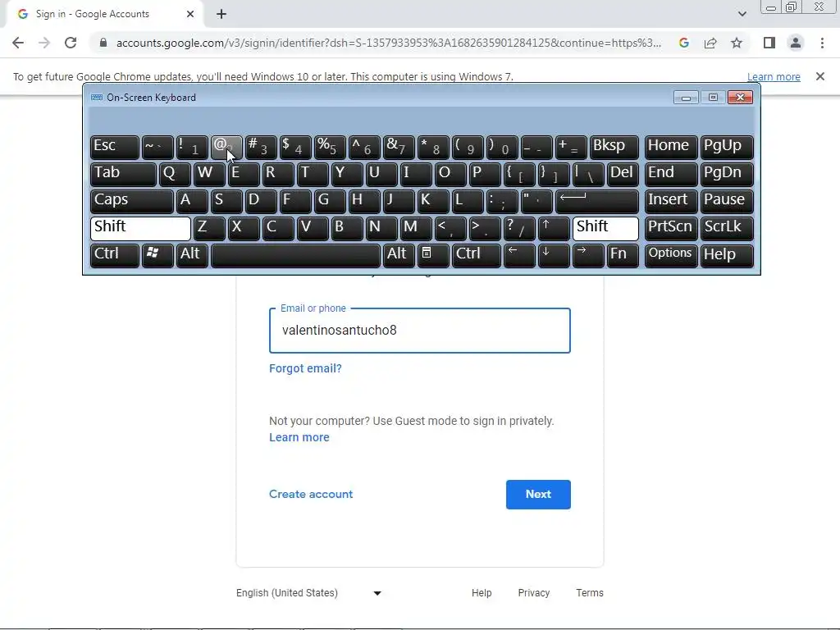Viewport: 840px width, 630px height.
Task: Tap the space bar key
Action: click(x=295, y=256)
